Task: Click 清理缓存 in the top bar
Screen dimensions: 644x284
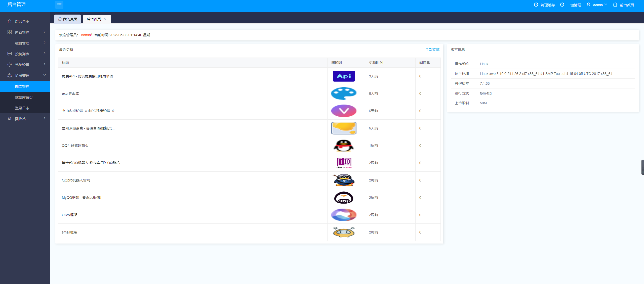Action: [x=548, y=5]
